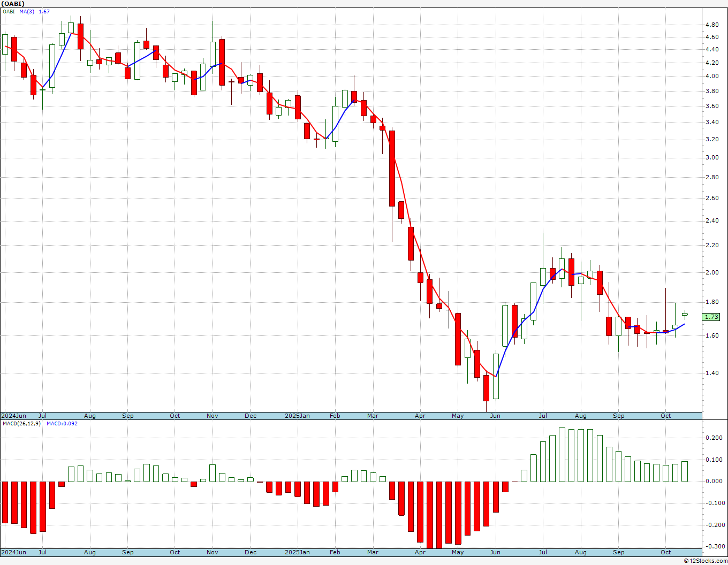Click the 2.80 price axis label

click(x=712, y=177)
